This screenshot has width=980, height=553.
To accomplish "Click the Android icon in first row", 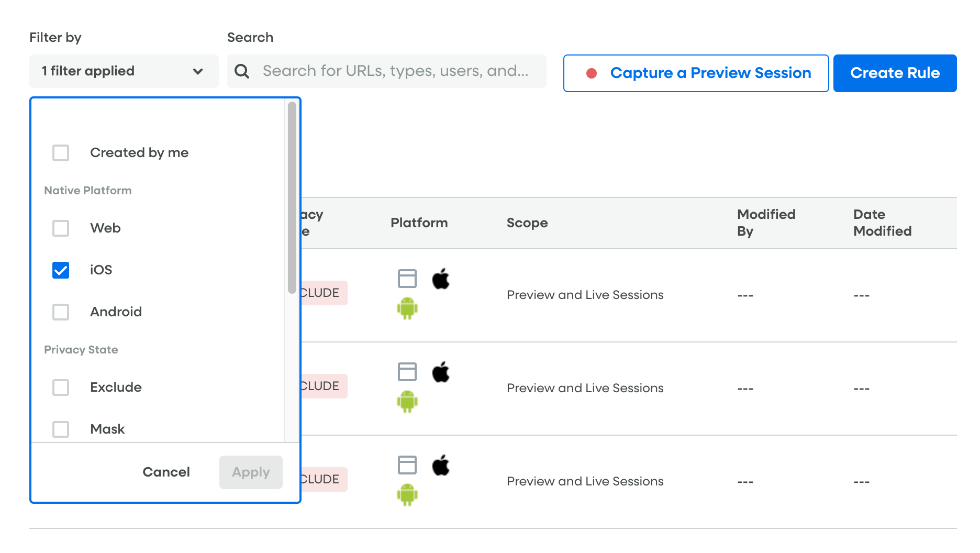I will click(x=407, y=308).
